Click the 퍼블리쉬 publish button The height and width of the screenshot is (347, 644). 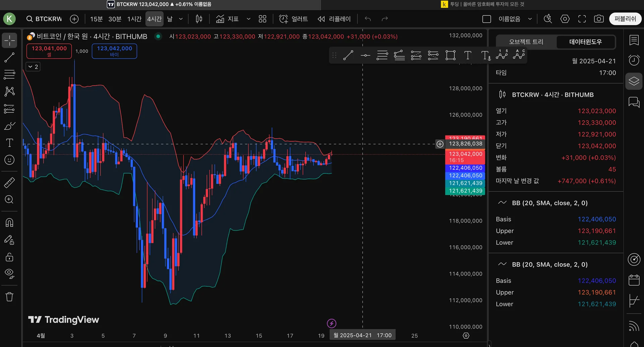(625, 19)
